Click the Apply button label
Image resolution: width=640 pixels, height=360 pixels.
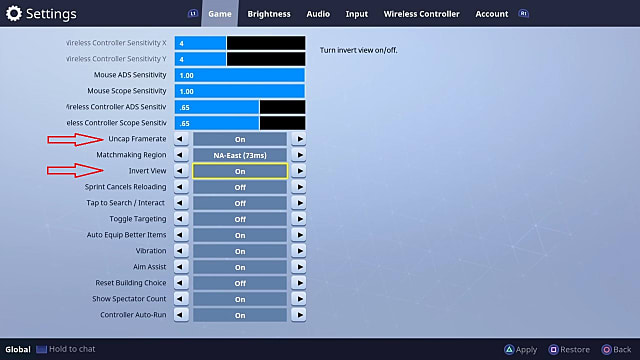[526, 350]
